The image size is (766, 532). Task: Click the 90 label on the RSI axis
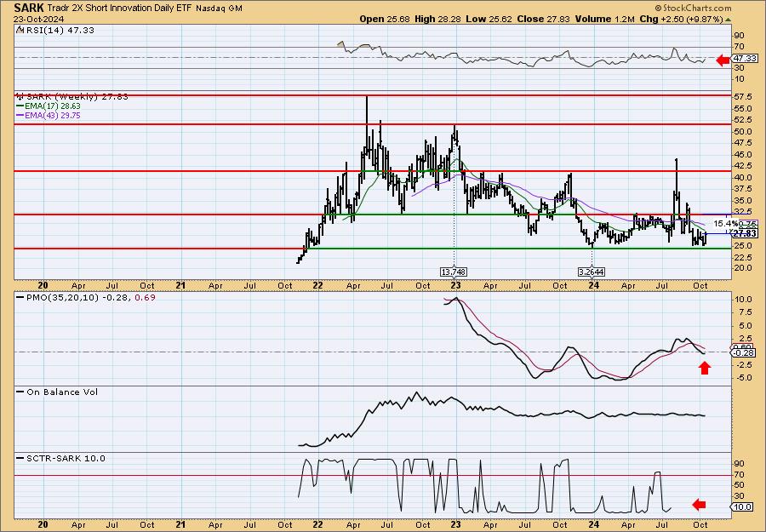pos(740,36)
